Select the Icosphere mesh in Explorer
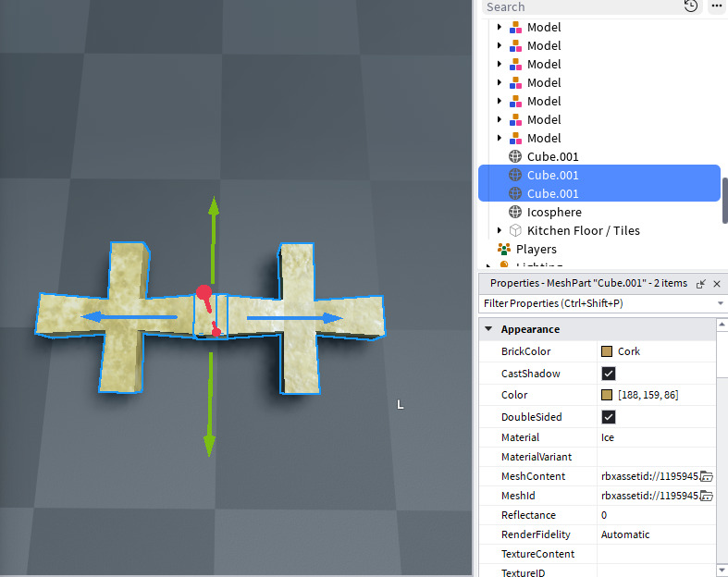728x577 pixels. point(554,212)
